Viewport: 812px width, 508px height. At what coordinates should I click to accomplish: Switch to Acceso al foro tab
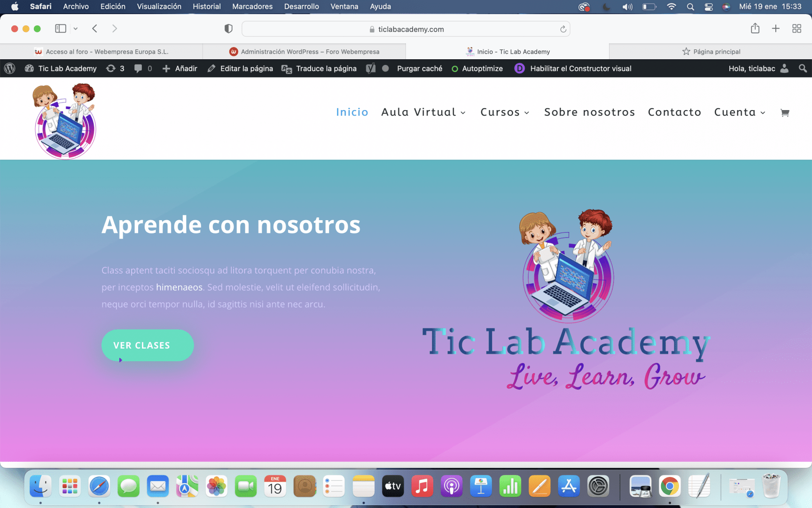pos(101,52)
